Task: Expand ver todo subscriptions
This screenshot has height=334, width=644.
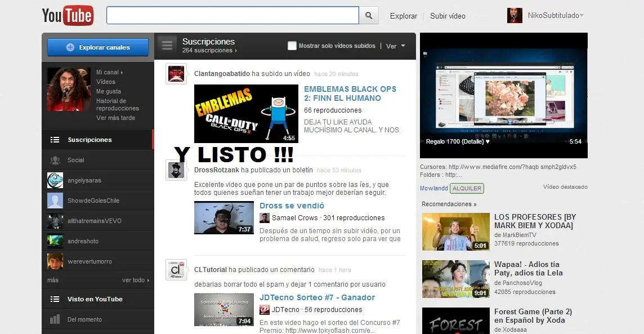Action: [x=136, y=280]
